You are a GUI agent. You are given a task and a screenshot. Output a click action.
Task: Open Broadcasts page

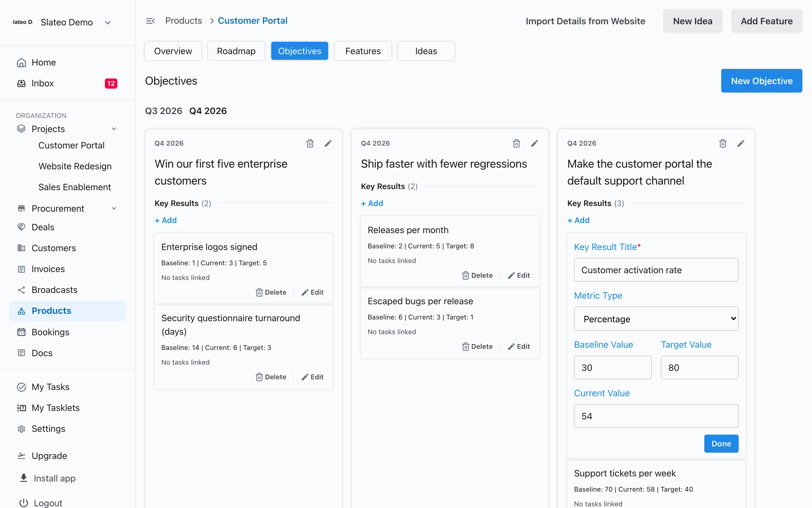[x=67, y=290]
